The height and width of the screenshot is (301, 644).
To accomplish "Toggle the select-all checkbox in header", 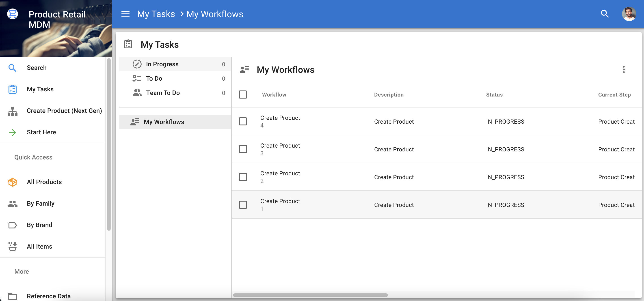I will tap(243, 95).
